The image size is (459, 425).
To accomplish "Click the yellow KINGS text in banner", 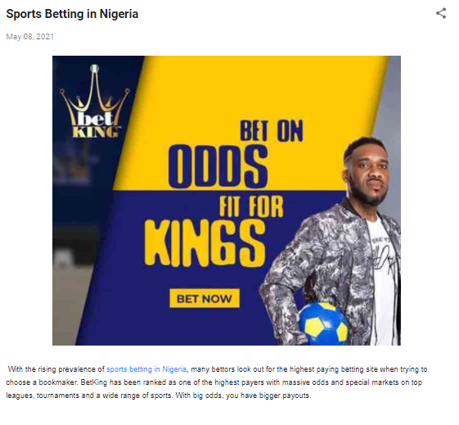I will 205,243.
